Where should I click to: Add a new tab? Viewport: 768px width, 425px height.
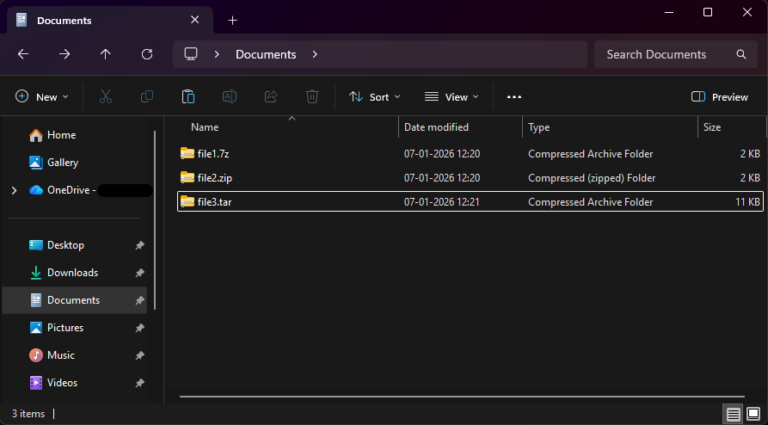pyautogui.click(x=233, y=20)
